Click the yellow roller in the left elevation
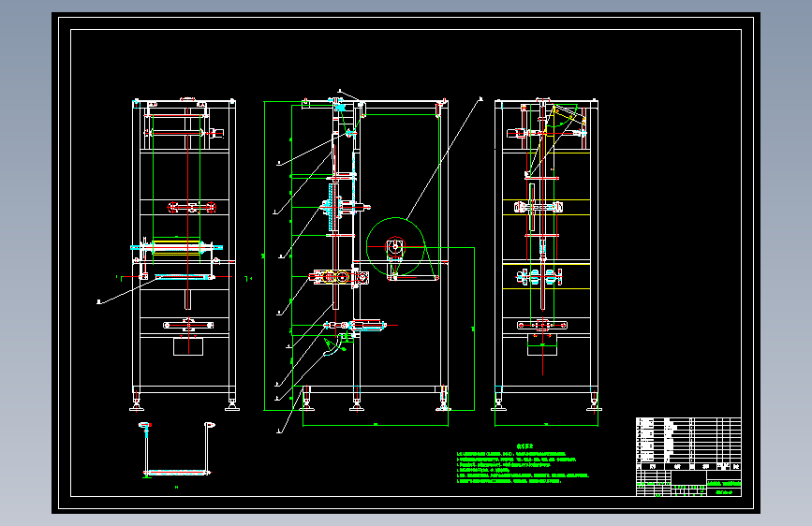Viewport: 812px width, 526px height. click(x=176, y=247)
